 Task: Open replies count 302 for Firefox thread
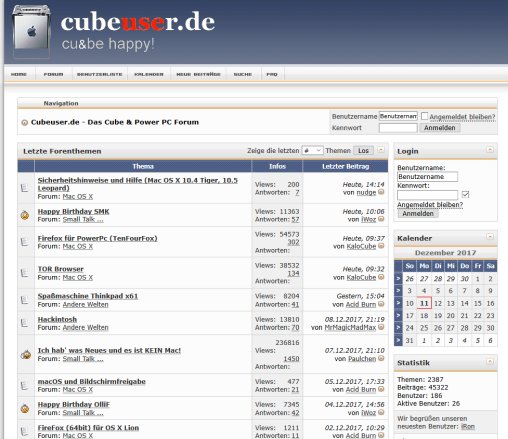click(x=293, y=242)
